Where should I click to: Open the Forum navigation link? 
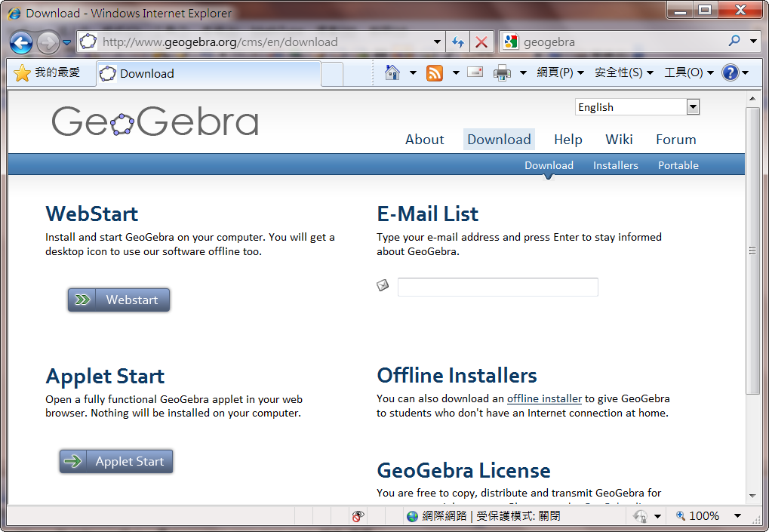(676, 140)
